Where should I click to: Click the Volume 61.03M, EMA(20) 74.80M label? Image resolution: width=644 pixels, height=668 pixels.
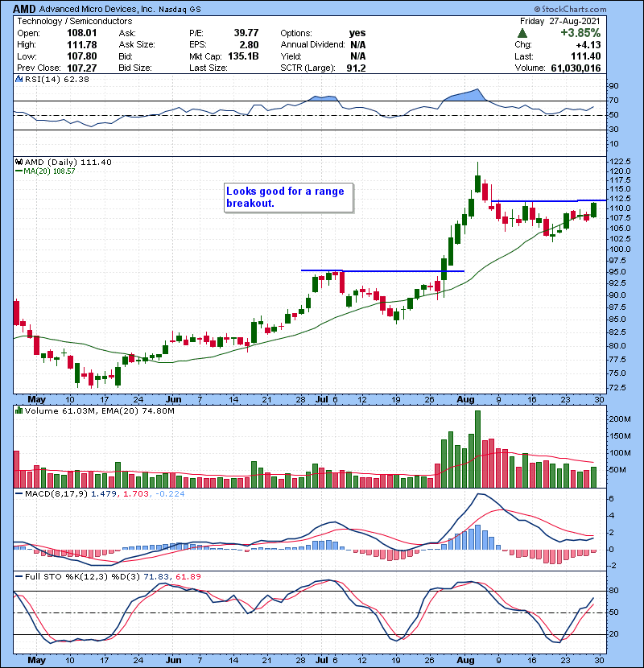point(100,410)
